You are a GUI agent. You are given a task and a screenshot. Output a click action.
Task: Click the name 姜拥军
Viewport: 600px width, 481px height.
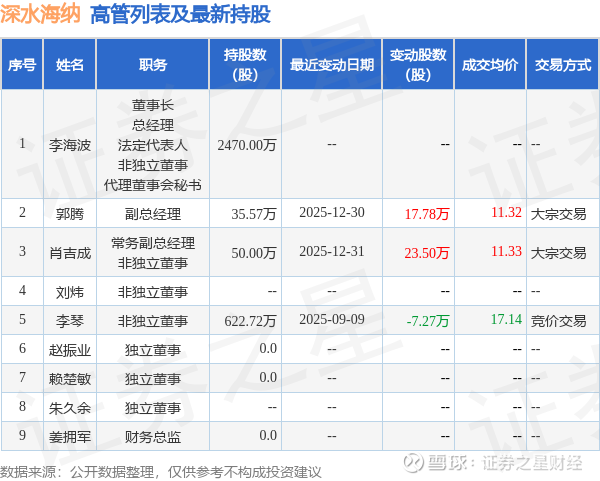point(70,437)
